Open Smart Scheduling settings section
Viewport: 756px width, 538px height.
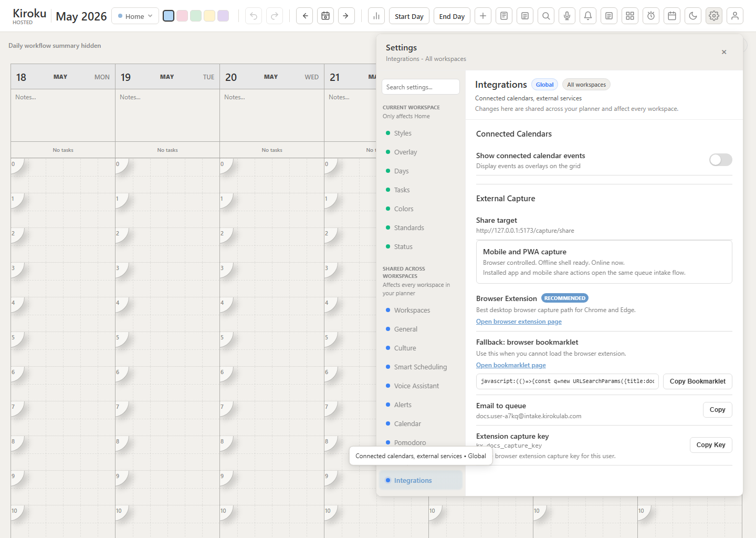pos(421,367)
